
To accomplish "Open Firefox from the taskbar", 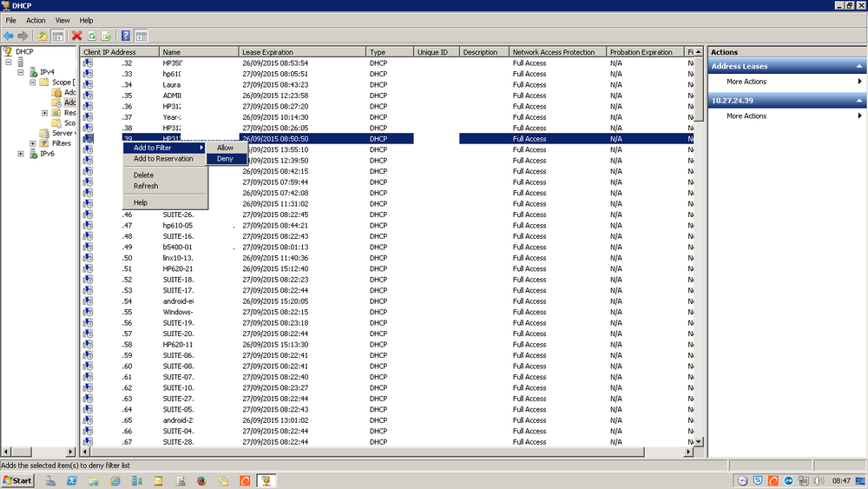I will click(201, 480).
